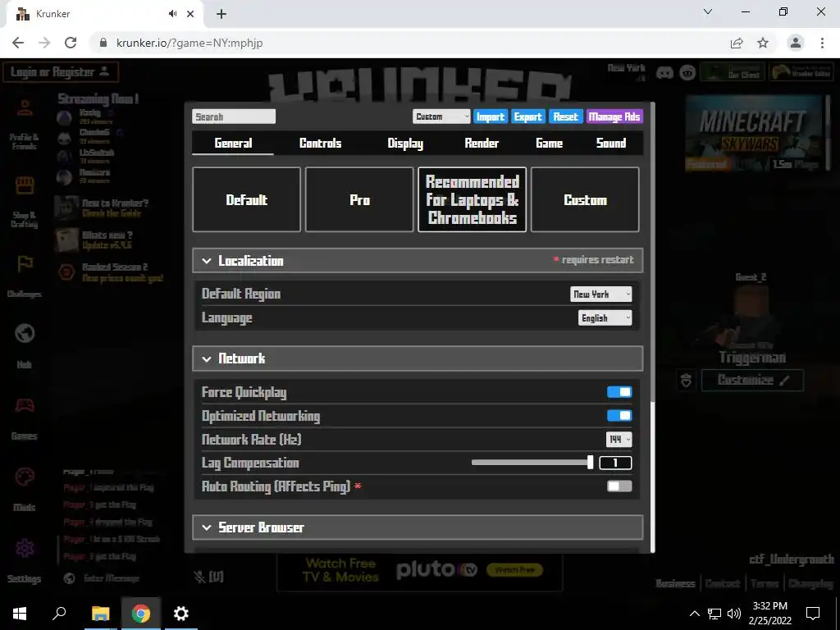This screenshot has height=630, width=840.
Task: Open a new browser tab
Action: coord(221,14)
